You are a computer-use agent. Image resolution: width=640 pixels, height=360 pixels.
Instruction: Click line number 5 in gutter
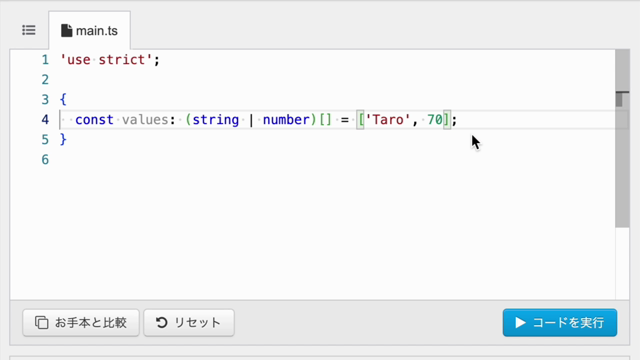45,140
